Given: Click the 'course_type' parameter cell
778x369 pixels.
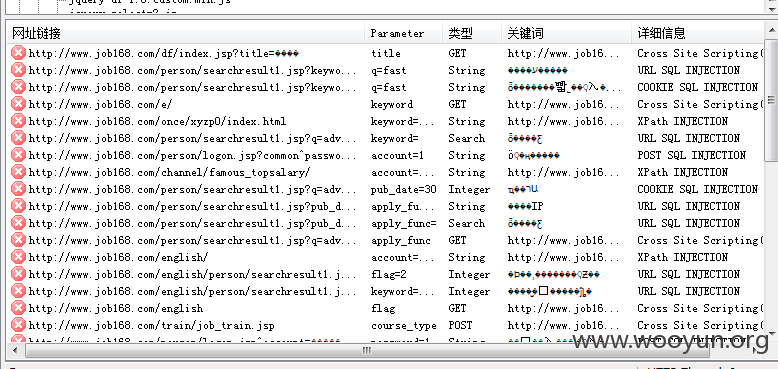Looking at the screenshot, I should click(403, 326).
